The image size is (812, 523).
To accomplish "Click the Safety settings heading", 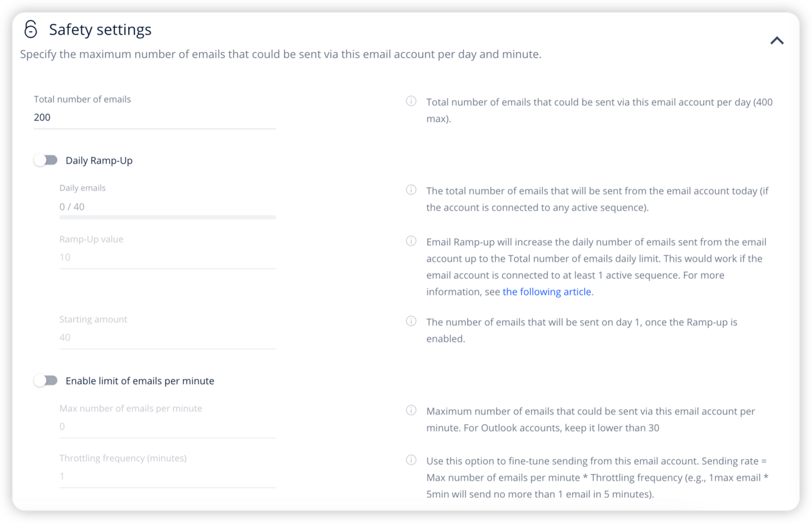I will 100,30.
